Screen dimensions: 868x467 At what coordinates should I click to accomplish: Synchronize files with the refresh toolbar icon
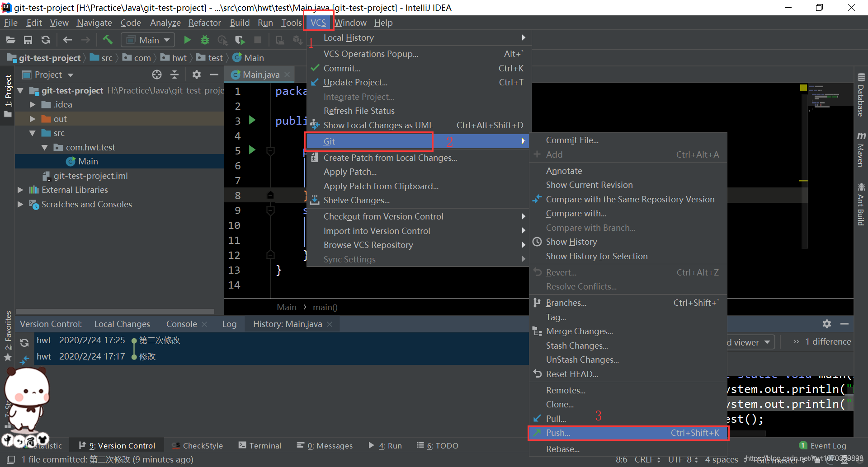(x=46, y=40)
